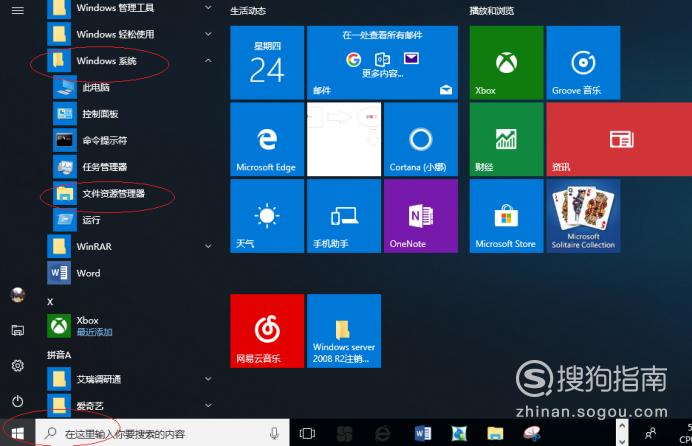Image resolution: width=692 pixels, height=446 pixels.
Task: Expand the Windows 轻松使用 chevron
Action: click(x=208, y=34)
